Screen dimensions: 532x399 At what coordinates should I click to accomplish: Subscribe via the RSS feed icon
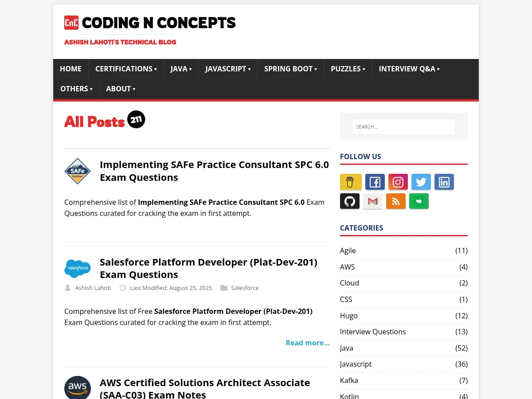[x=395, y=201]
